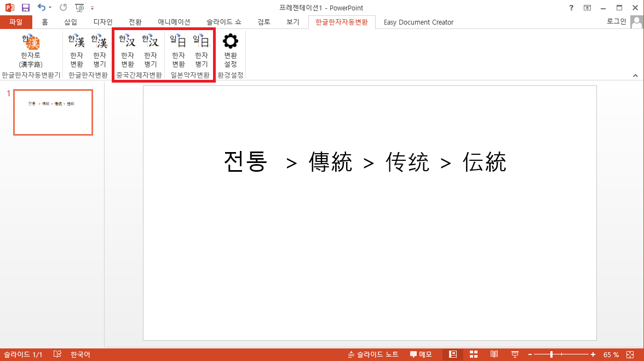Click 한자변환 in the 일본약자변환 group
The image size is (644, 361).
tap(178, 51)
